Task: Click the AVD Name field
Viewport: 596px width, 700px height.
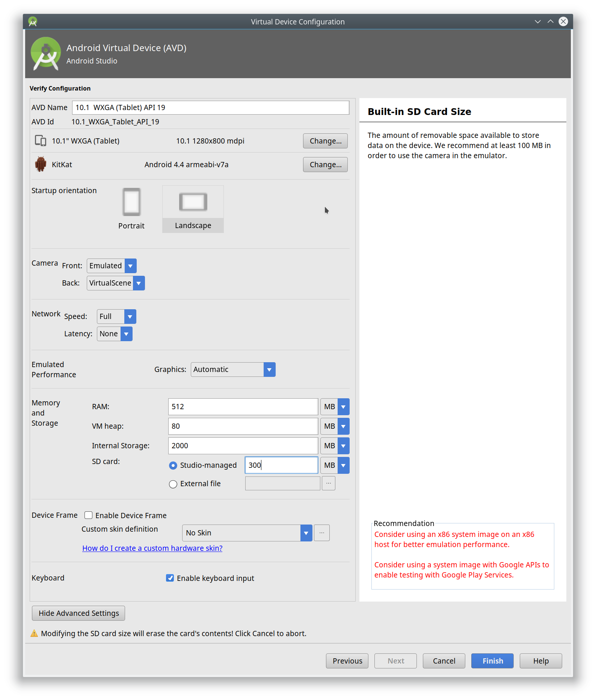Action: 211,107
